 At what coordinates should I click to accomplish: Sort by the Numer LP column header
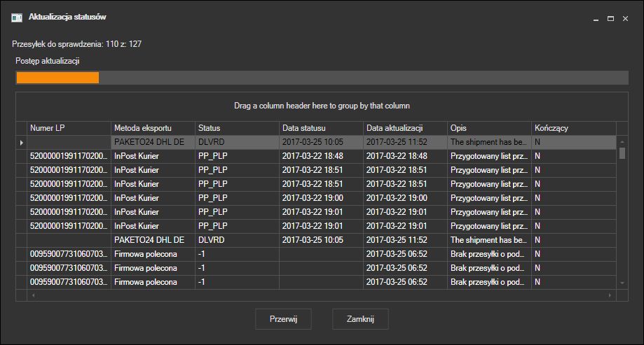pyautogui.click(x=69, y=128)
